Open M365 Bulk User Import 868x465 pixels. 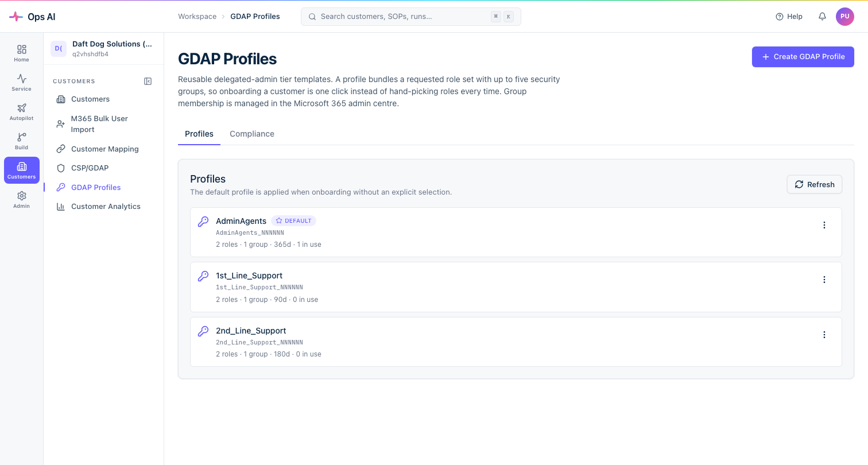tap(103, 124)
